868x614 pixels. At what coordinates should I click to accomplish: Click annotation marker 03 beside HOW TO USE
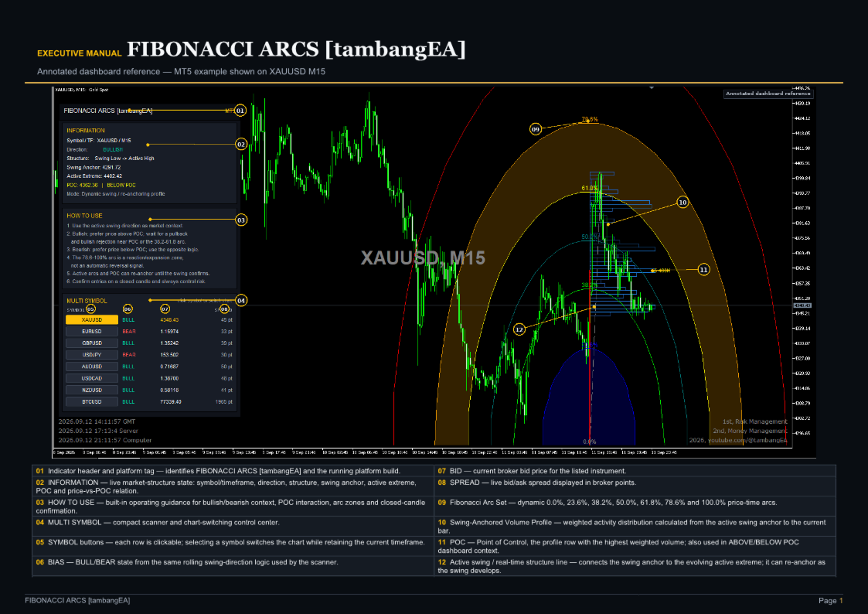[241, 220]
